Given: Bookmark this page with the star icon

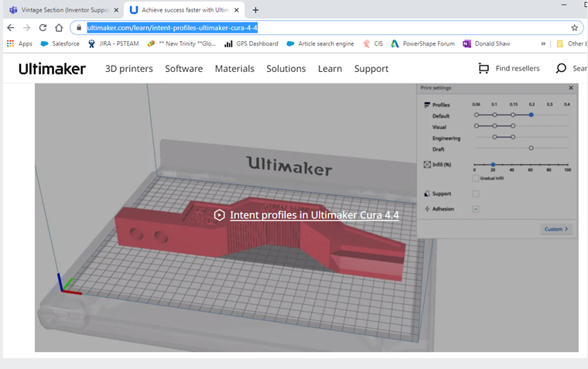Looking at the screenshot, I should click(575, 28).
